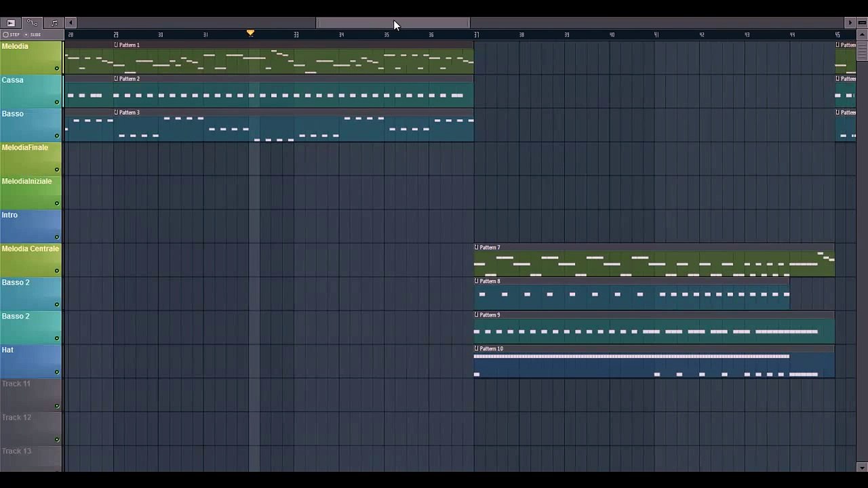
Task: Open Cassa clip menu at bar 45
Action: point(838,79)
